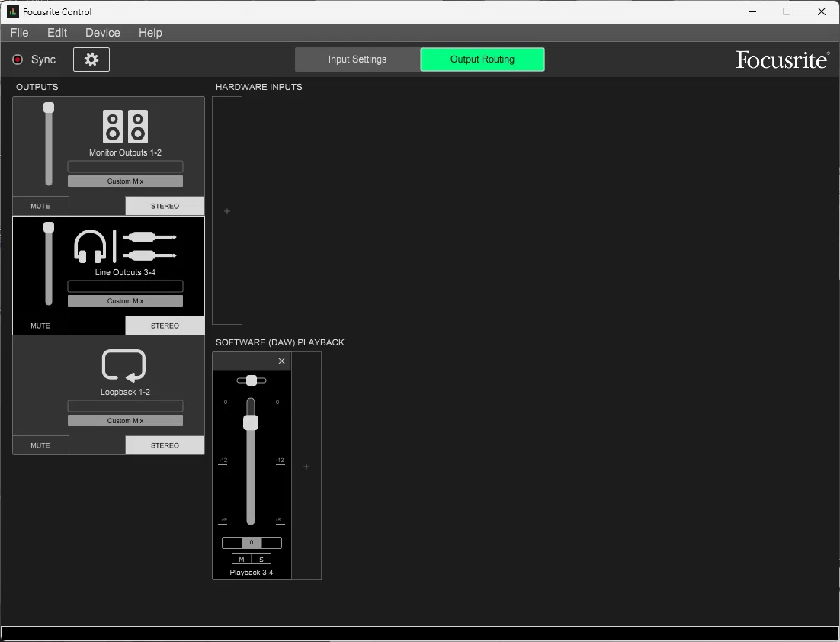Click the Playback 3-4 channel label
This screenshot has width=840, height=642.
point(252,573)
